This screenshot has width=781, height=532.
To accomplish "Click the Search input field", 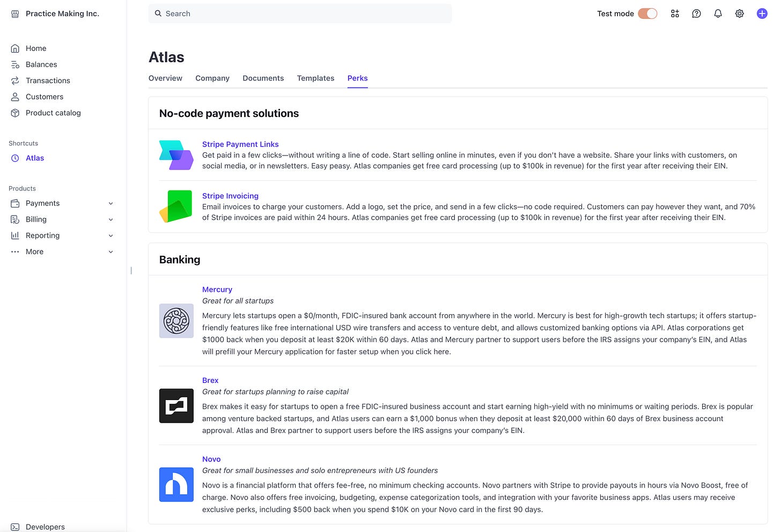I will click(x=300, y=13).
